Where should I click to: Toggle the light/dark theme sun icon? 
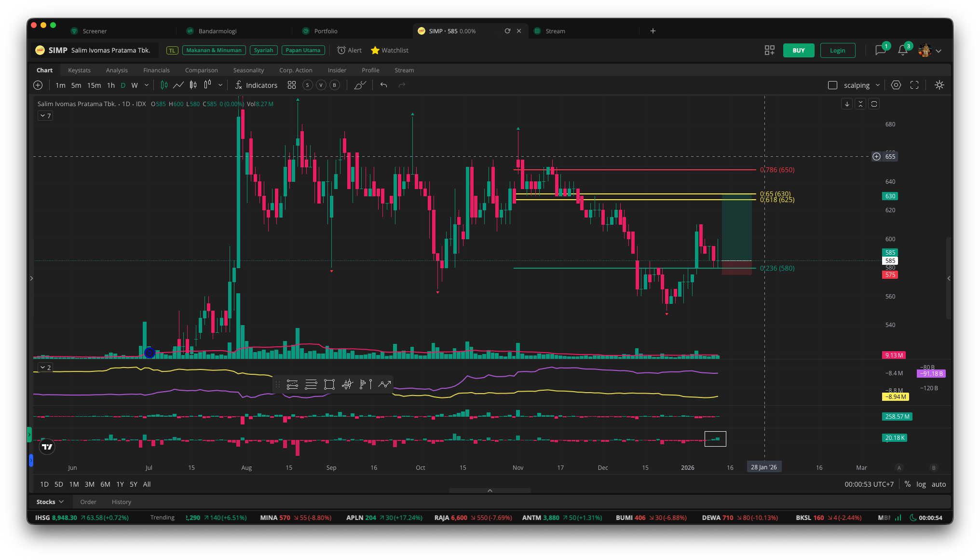coord(939,85)
